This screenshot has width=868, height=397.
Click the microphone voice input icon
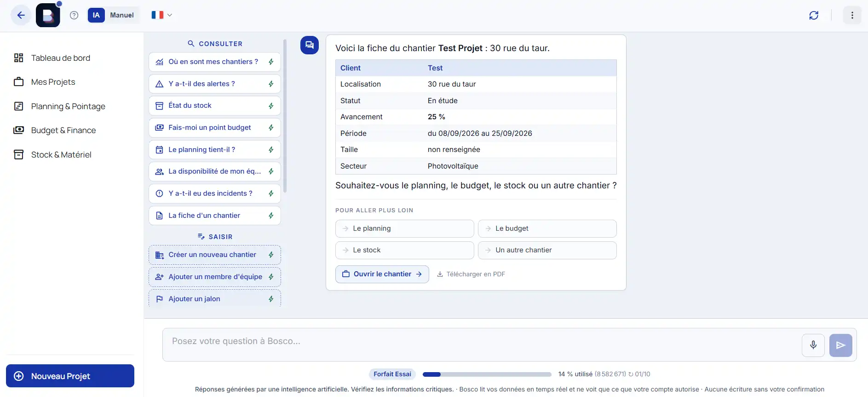(813, 345)
